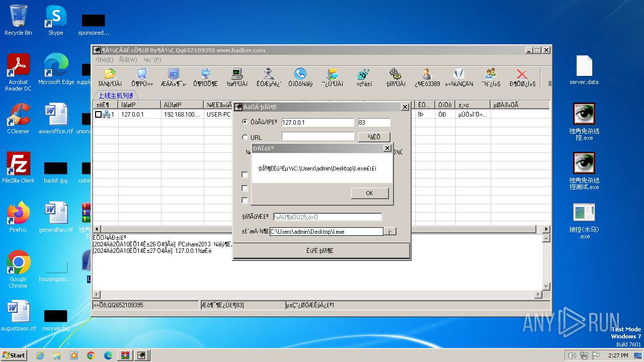The width and height of the screenshot is (644, 362).
Task: Open Acrobat Reader DC shortcut
Action: [18, 73]
